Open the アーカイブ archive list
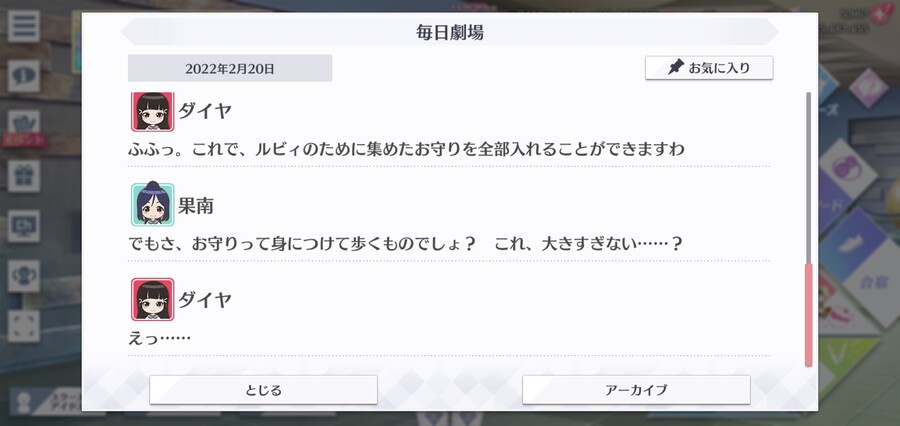 coord(636,390)
